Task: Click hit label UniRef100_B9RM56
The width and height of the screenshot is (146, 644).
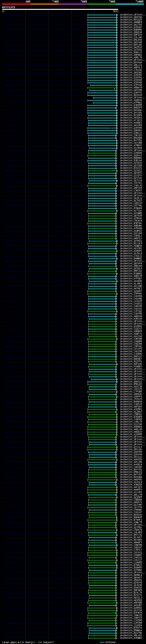Action: click(x=131, y=30)
